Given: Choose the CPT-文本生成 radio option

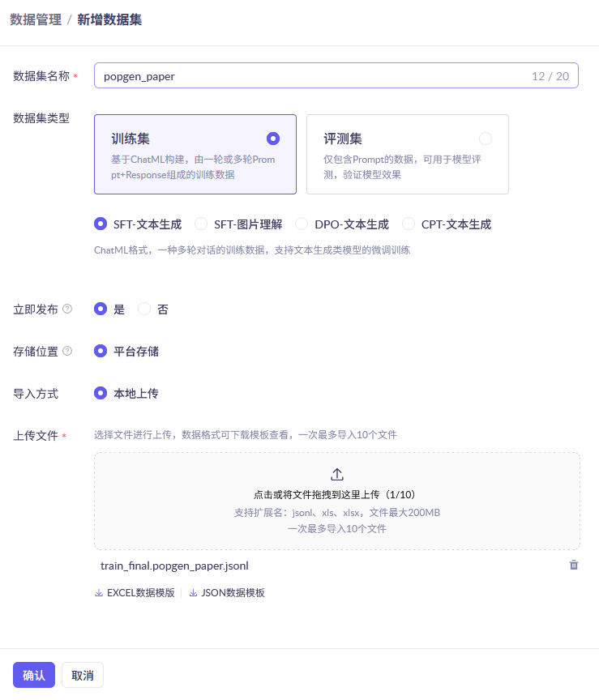Looking at the screenshot, I should [x=409, y=224].
